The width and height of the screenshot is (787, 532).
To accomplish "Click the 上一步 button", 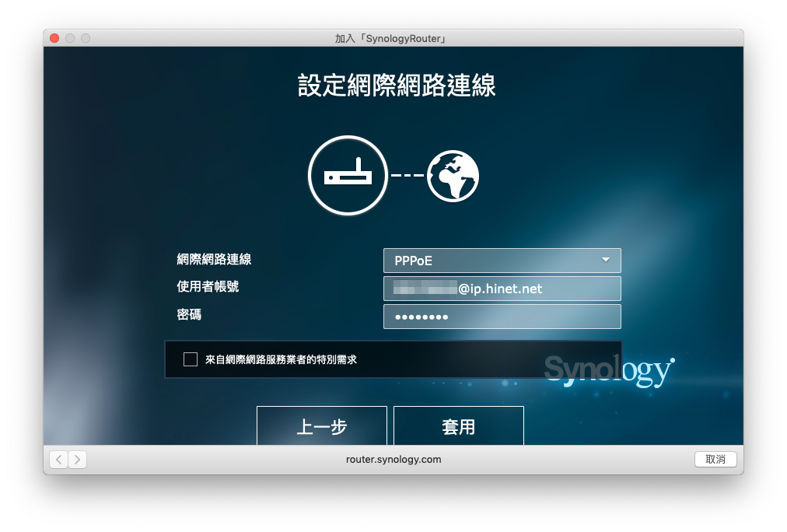I will [322, 426].
